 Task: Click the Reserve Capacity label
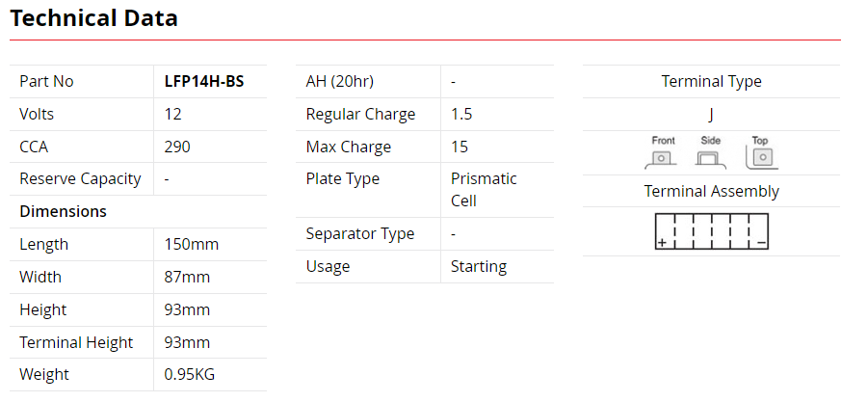80,179
